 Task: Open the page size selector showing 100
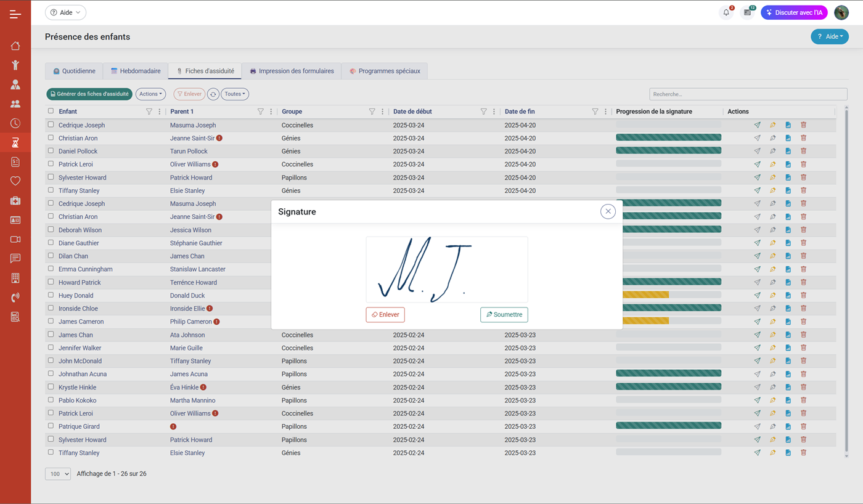pos(58,474)
